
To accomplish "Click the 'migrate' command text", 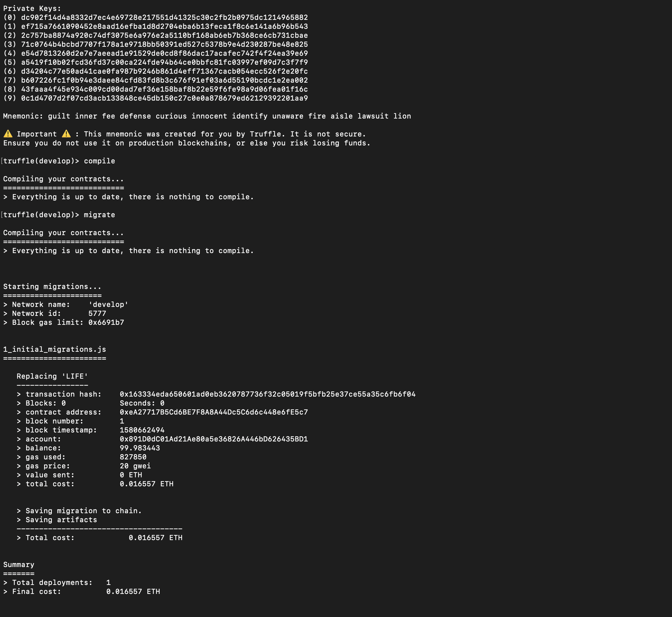I will [99, 215].
